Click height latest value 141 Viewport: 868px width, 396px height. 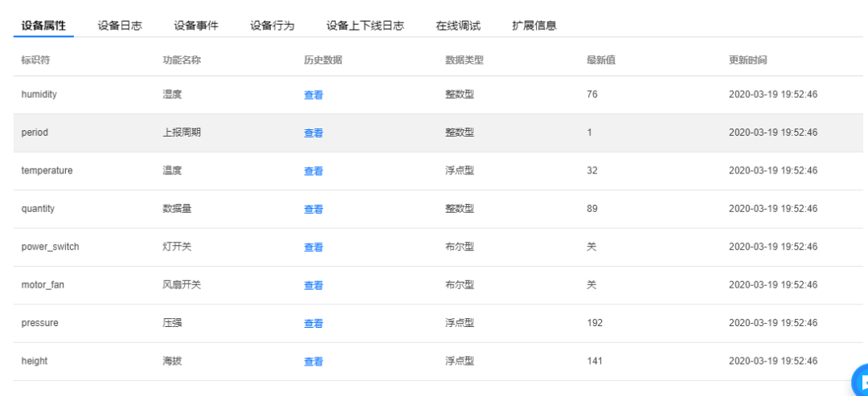(x=595, y=361)
